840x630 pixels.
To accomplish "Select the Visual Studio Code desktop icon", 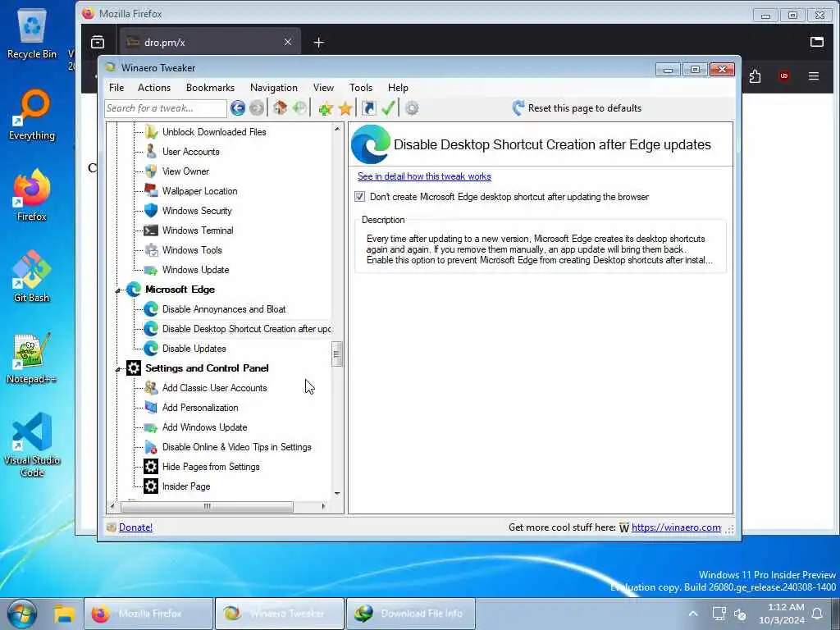I will (32, 445).
